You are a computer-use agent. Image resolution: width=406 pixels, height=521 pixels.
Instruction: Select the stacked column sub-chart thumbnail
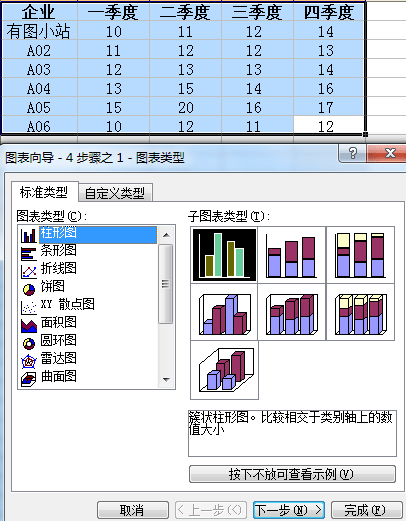click(292, 255)
